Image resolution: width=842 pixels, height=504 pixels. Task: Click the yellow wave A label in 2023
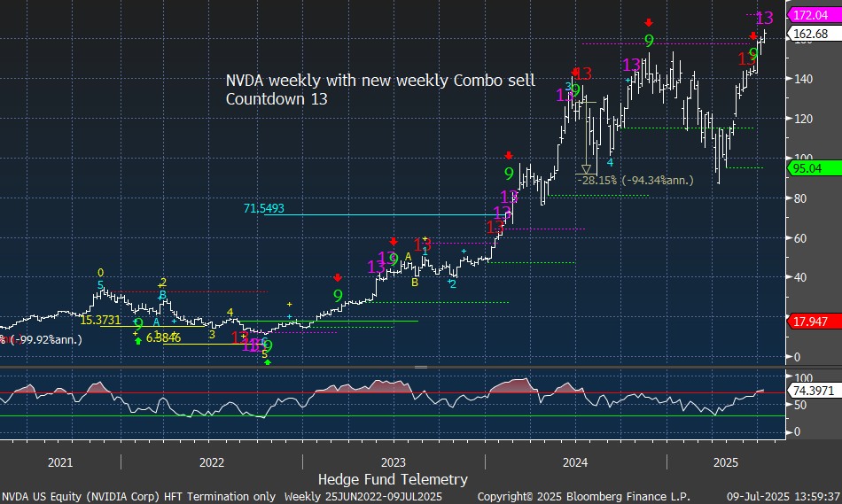point(408,257)
